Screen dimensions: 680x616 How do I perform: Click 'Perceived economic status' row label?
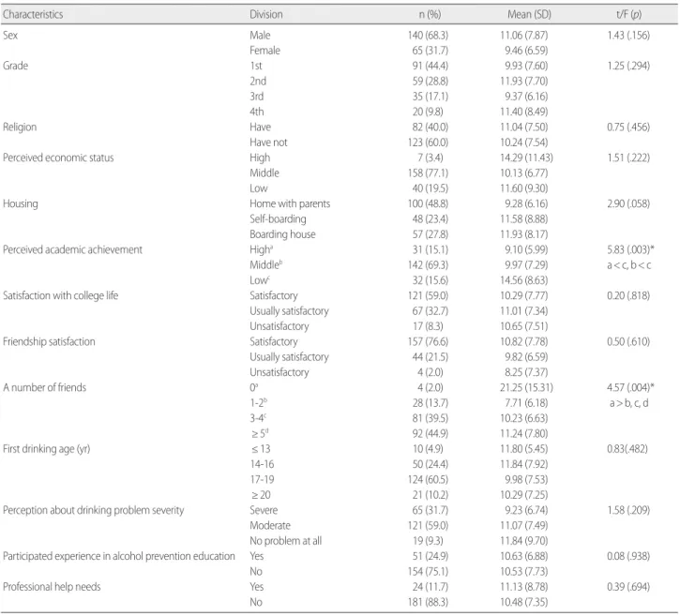click(x=58, y=158)
